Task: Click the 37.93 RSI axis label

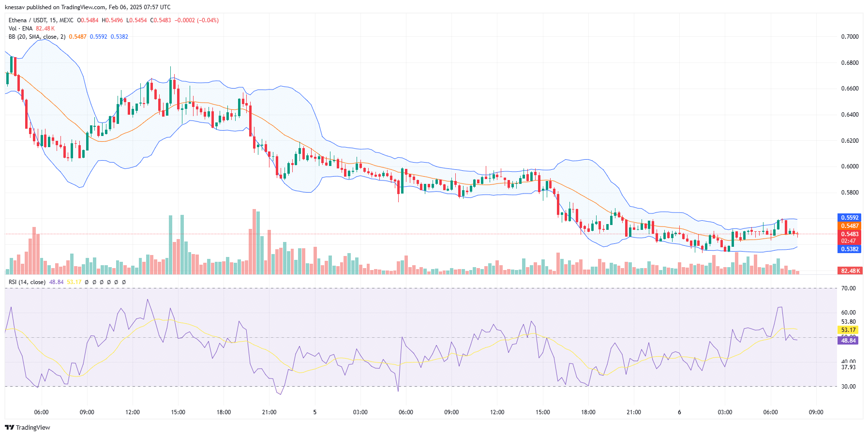Action: [x=849, y=367]
